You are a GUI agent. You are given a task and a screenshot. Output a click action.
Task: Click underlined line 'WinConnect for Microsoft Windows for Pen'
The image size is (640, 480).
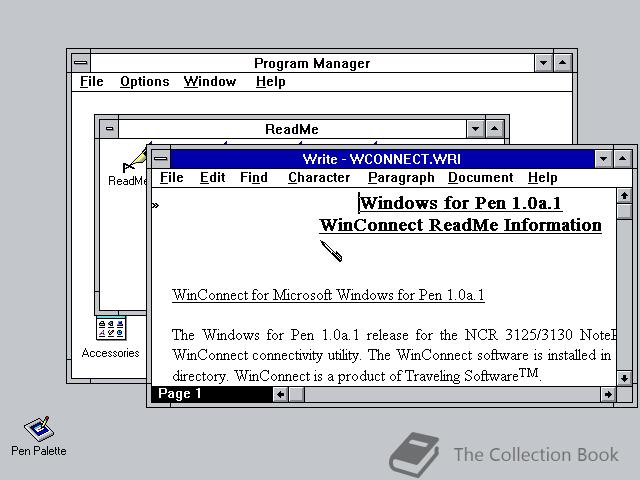(328, 295)
